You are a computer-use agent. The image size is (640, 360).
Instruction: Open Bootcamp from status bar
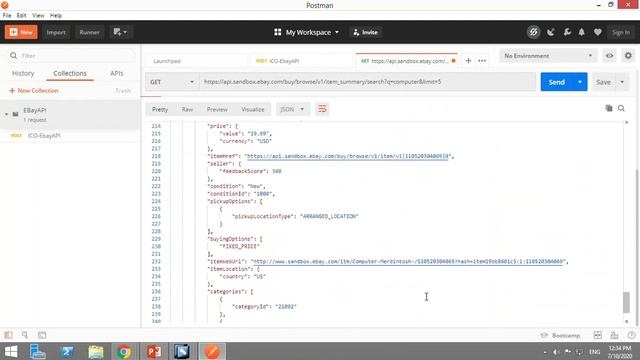tap(560, 335)
